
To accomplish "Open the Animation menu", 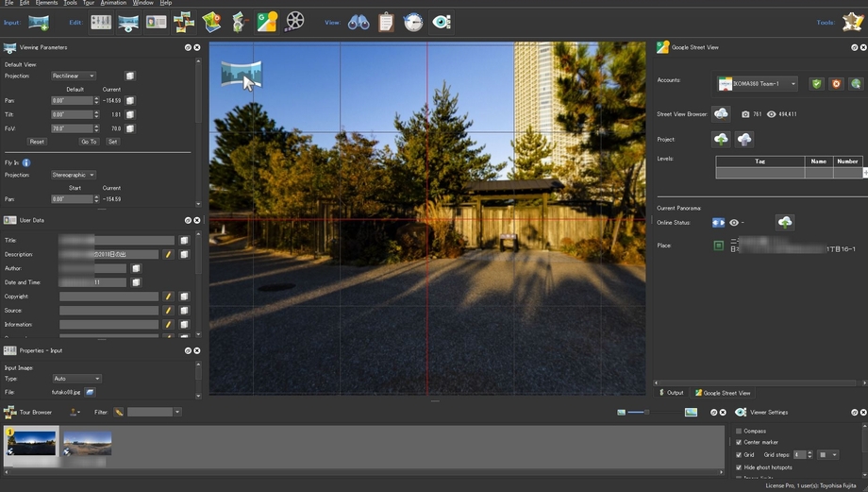I will tap(113, 3).
